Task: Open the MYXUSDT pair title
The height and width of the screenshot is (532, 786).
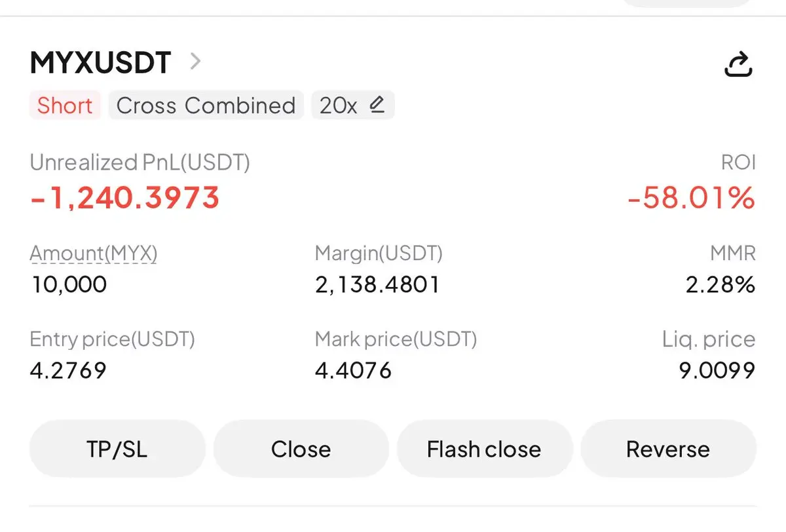Action: (x=100, y=63)
